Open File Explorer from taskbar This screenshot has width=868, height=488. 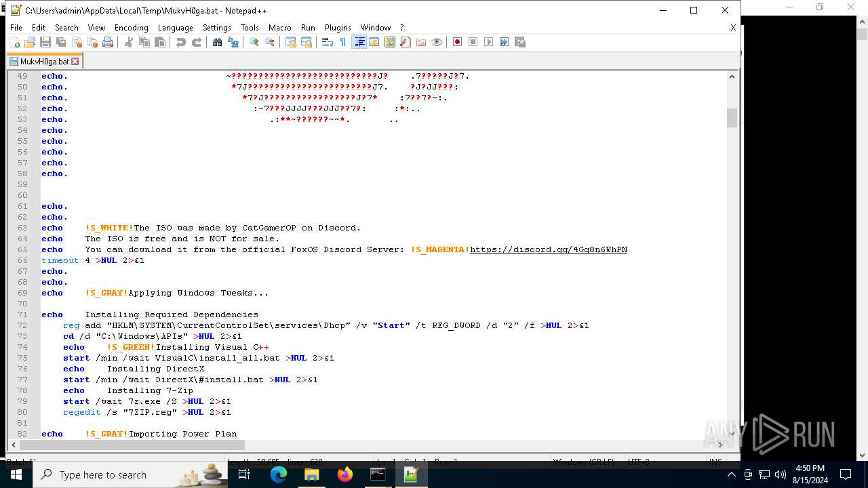[x=311, y=474]
